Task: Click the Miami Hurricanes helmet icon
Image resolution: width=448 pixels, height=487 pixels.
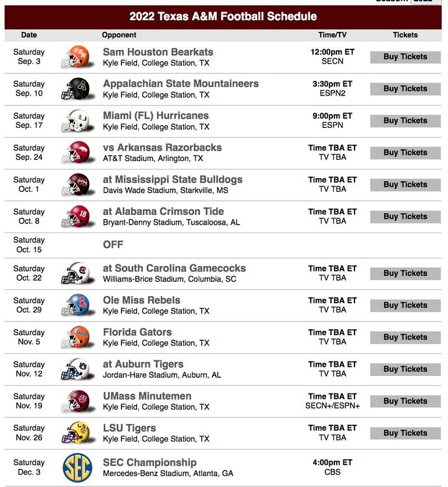Action: (75, 121)
